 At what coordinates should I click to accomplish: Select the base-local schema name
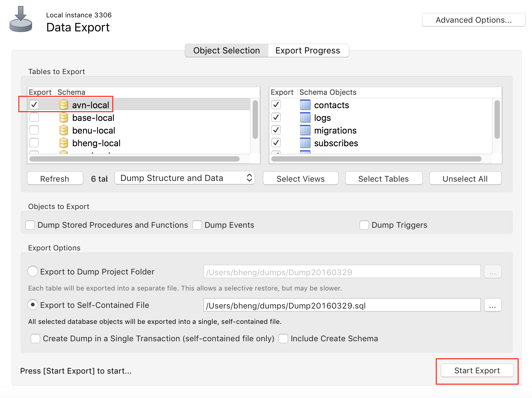pos(93,118)
